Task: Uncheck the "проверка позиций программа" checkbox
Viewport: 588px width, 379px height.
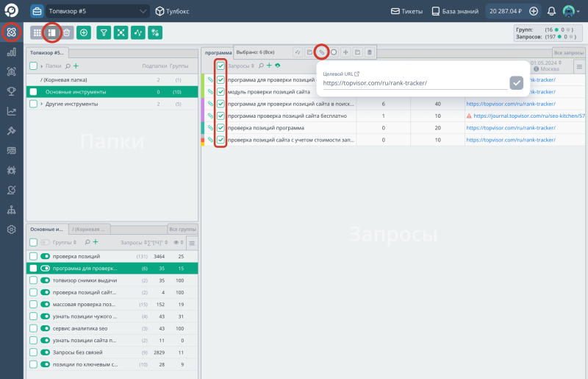Action: (x=220, y=128)
